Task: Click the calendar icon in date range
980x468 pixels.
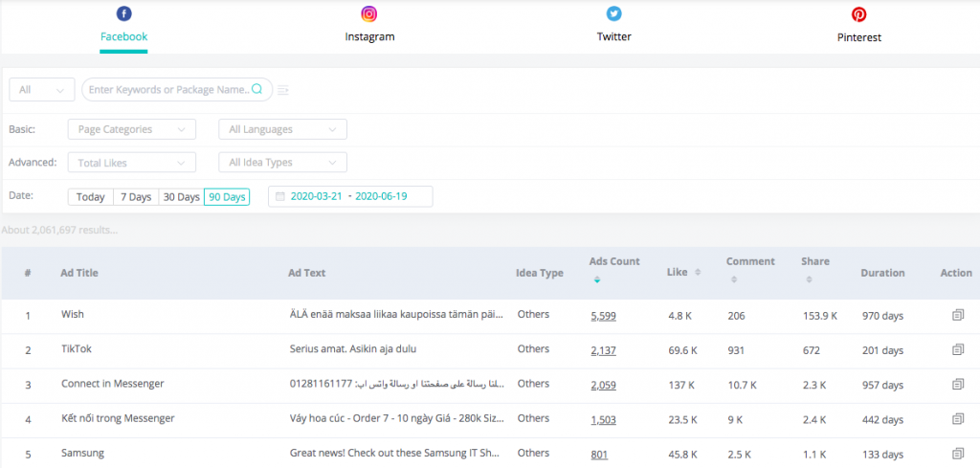Action: point(280,196)
